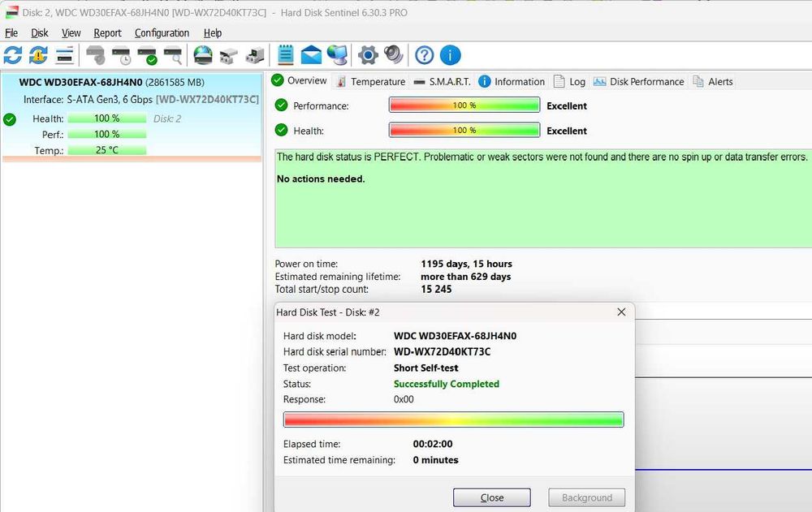Image resolution: width=812 pixels, height=512 pixels.
Task: Click the Health 100 % bar in disk list
Action: [106, 118]
